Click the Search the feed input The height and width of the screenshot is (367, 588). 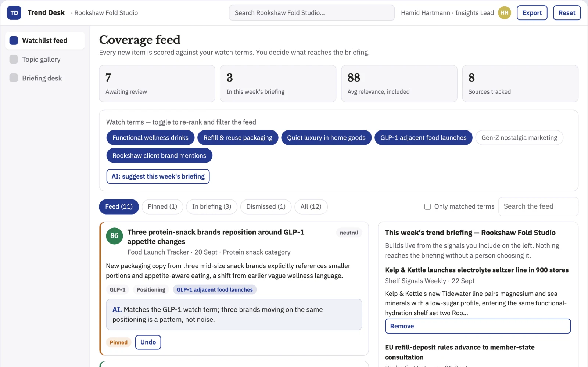coord(538,206)
